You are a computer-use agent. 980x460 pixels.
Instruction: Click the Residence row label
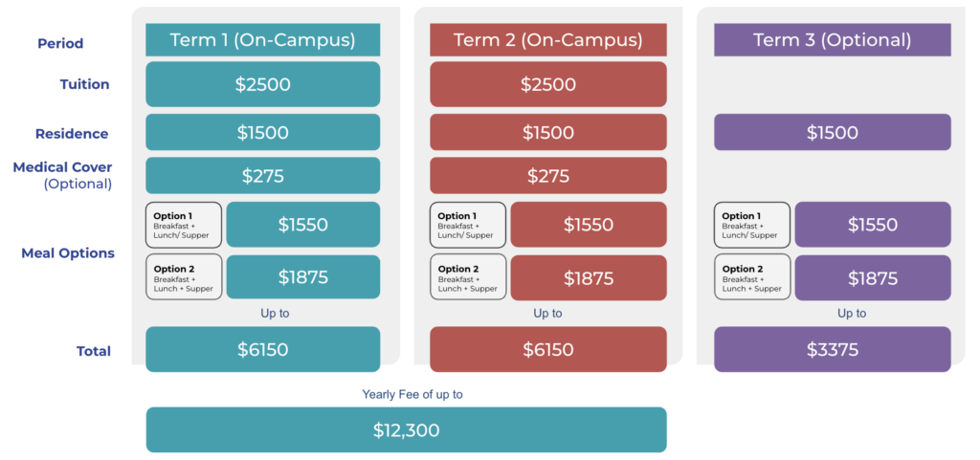point(71,134)
